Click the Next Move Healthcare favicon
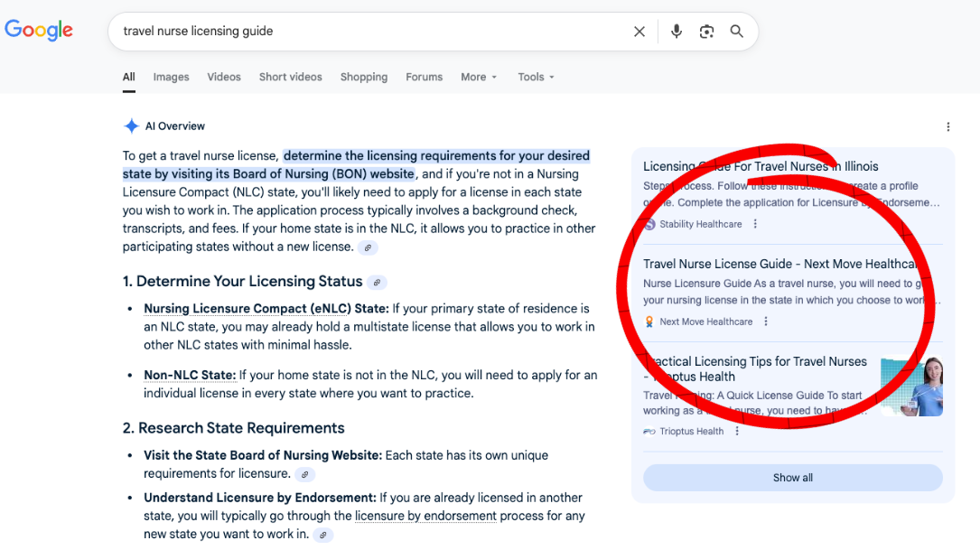The image size is (980, 550). pyautogui.click(x=649, y=322)
